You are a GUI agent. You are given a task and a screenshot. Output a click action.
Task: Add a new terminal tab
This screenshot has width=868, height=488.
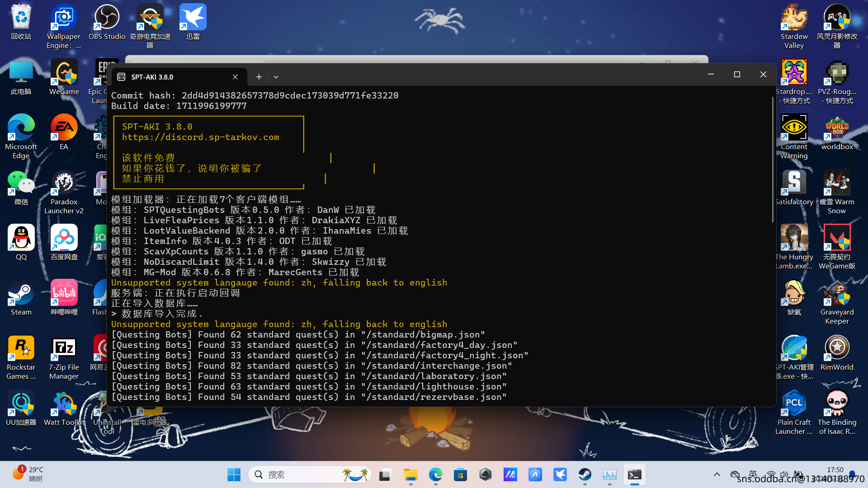[x=259, y=77]
